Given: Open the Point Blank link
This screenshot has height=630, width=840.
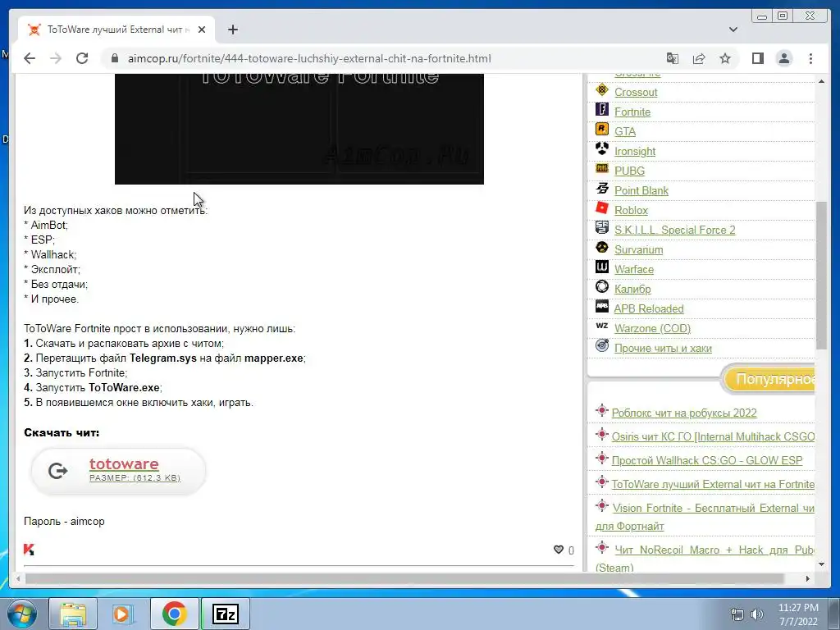Looking at the screenshot, I should coord(641,190).
